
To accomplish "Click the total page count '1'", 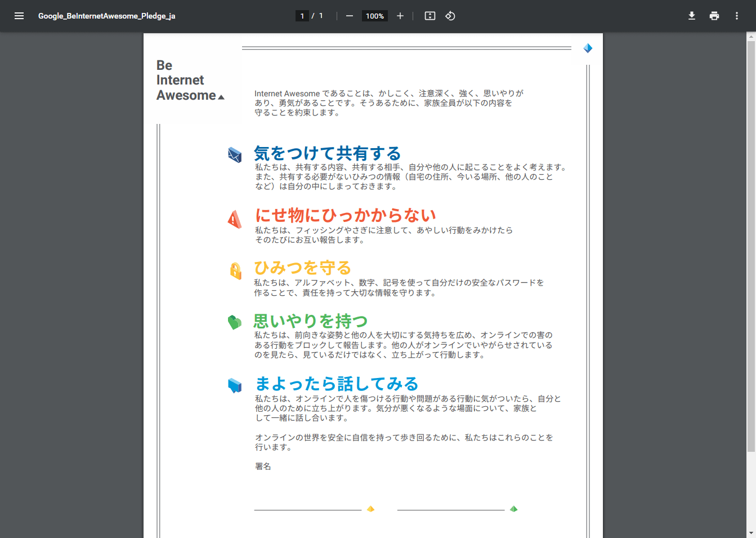I will pos(321,16).
